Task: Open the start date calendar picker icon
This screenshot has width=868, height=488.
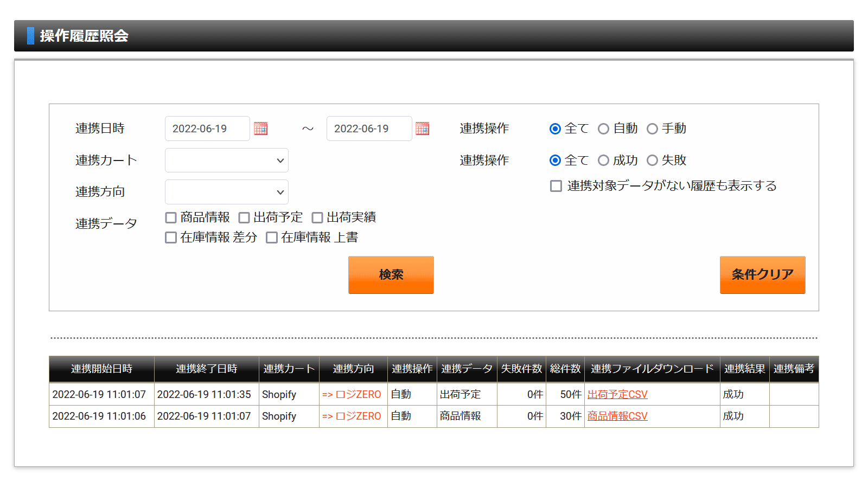Action: pos(261,129)
